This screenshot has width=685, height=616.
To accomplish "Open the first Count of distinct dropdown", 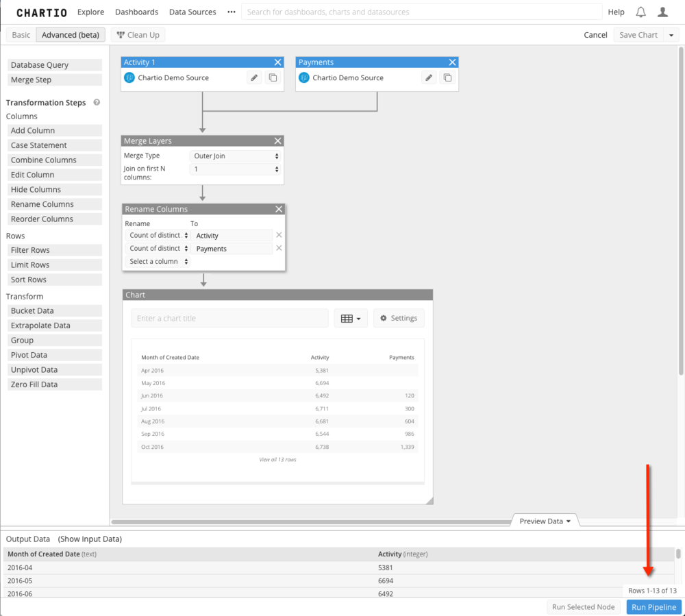I will point(158,236).
